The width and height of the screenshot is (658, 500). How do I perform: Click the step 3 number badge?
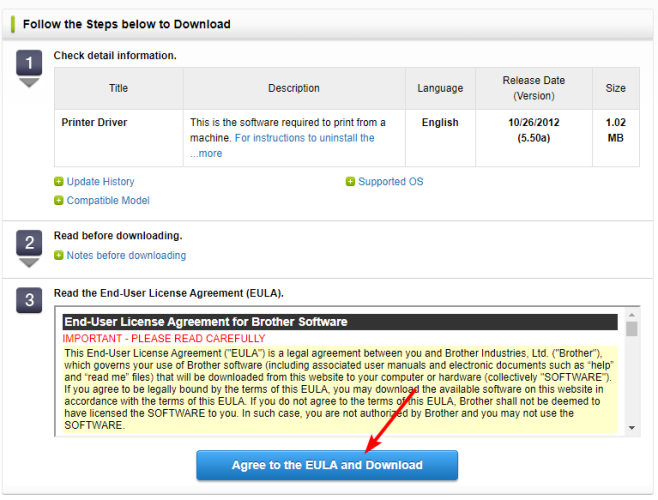pyautogui.click(x=29, y=300)
